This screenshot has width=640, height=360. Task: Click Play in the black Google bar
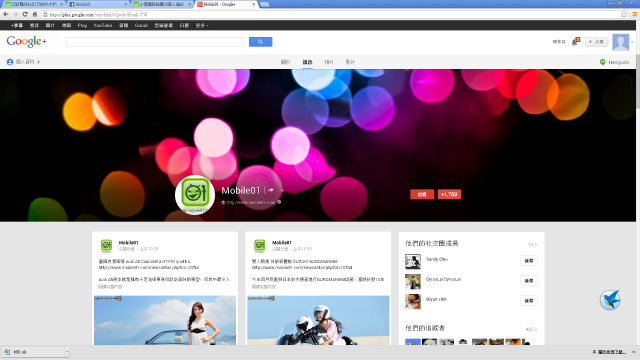[82, 25]
